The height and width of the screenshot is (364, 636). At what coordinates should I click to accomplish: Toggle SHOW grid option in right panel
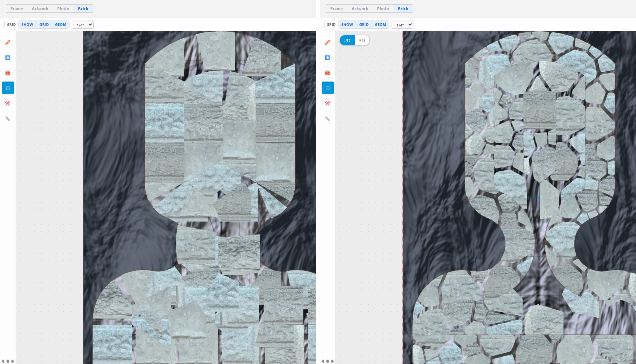[x=347, y=25]
